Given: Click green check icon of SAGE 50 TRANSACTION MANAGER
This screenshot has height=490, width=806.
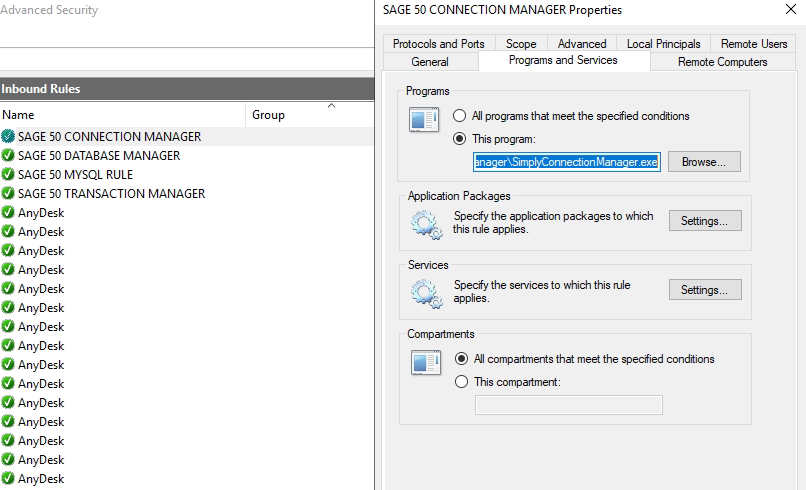Looking at the screenshot, I should pos(8,193).
